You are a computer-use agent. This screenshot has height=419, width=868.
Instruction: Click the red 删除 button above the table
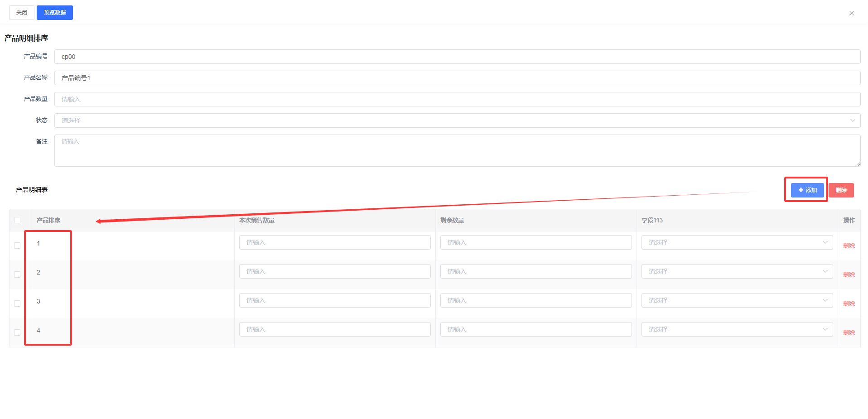coord(841,190)
